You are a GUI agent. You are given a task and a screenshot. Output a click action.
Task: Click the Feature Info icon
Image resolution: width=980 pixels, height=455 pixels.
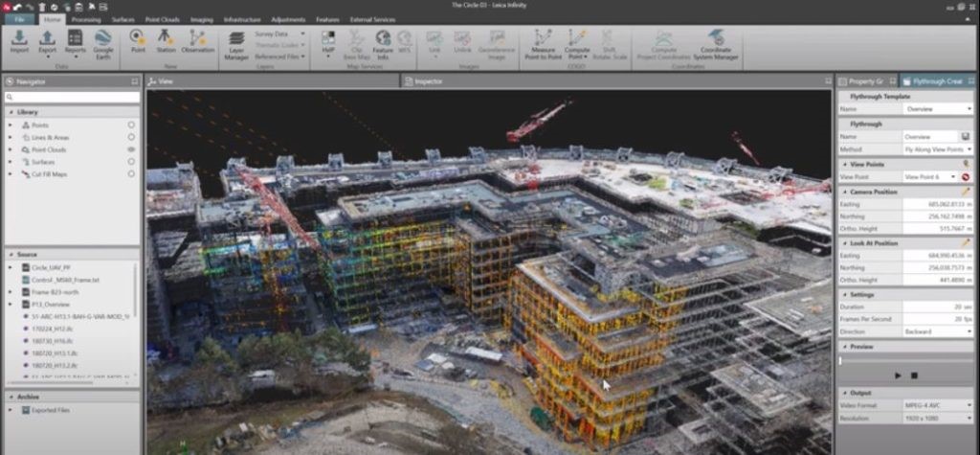[383, 42]
